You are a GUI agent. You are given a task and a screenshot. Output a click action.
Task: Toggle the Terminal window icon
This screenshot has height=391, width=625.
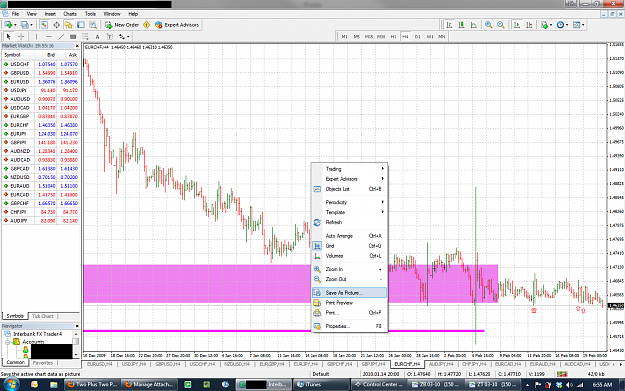tap(81, 25)
